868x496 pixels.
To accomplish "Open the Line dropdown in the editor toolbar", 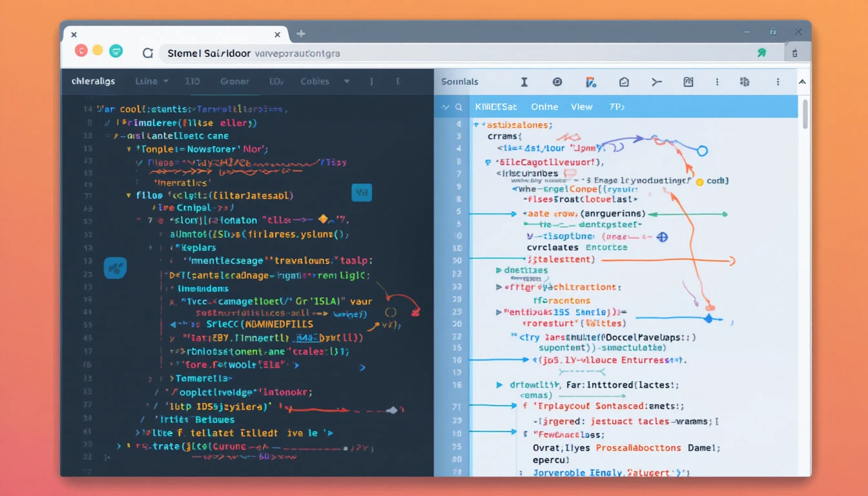I will tap(152, 81).
